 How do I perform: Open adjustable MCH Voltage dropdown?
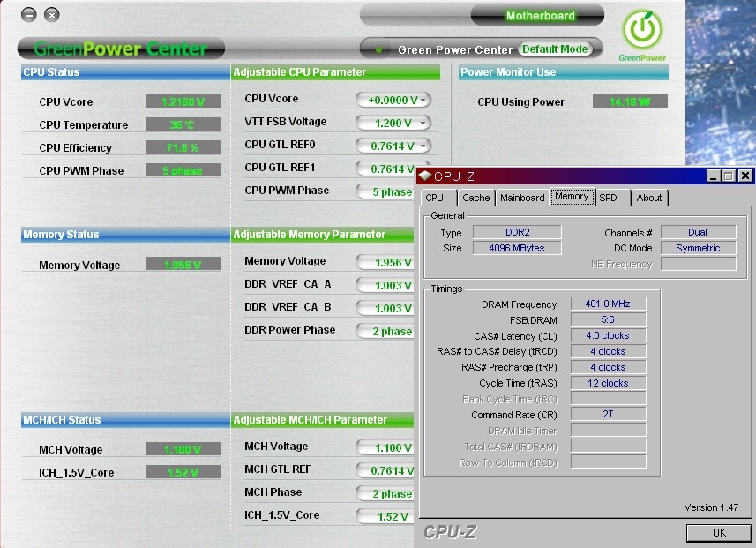pyautogui.click(x=385, y=447)
